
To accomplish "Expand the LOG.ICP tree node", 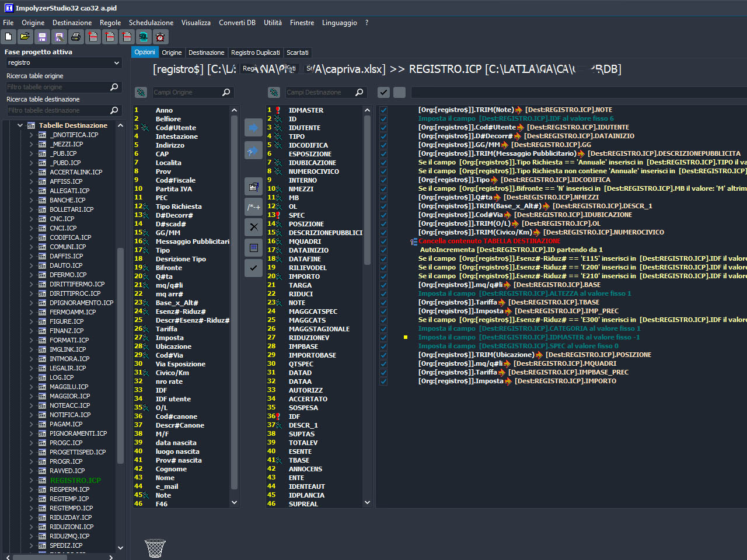I will tap(31, 377).
